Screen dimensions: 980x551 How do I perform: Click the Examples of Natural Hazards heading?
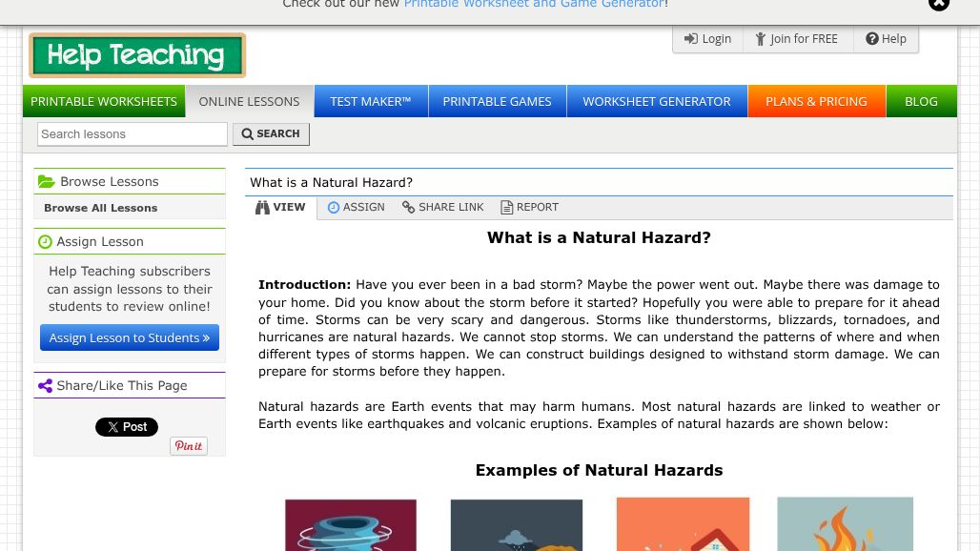click(x=599, y=470)
